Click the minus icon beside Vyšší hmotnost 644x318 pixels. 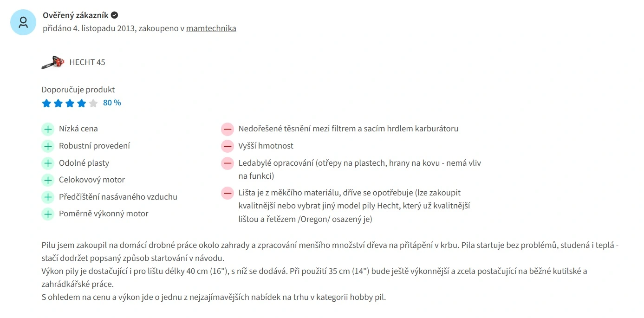point(228,146)
